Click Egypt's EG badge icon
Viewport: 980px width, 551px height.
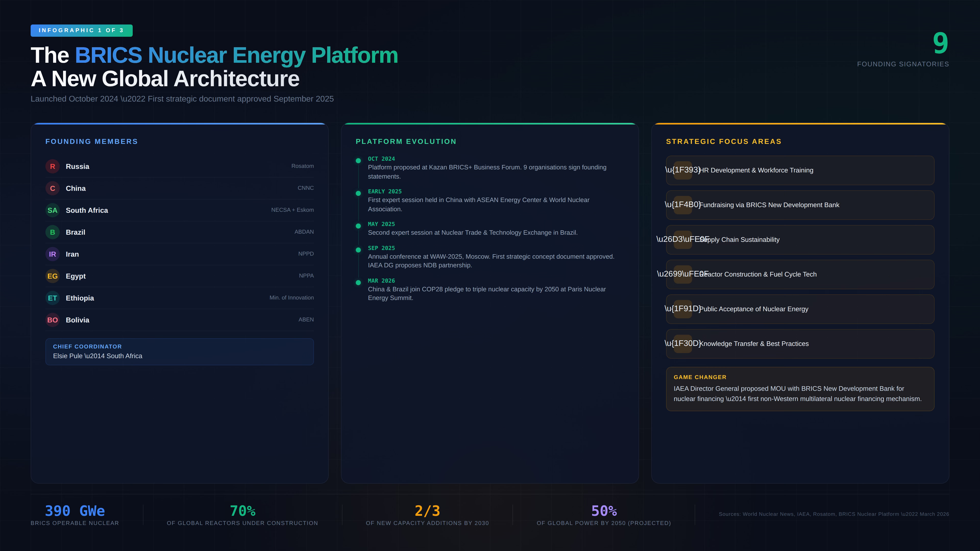pyautogui.click(x=53, y=276)
